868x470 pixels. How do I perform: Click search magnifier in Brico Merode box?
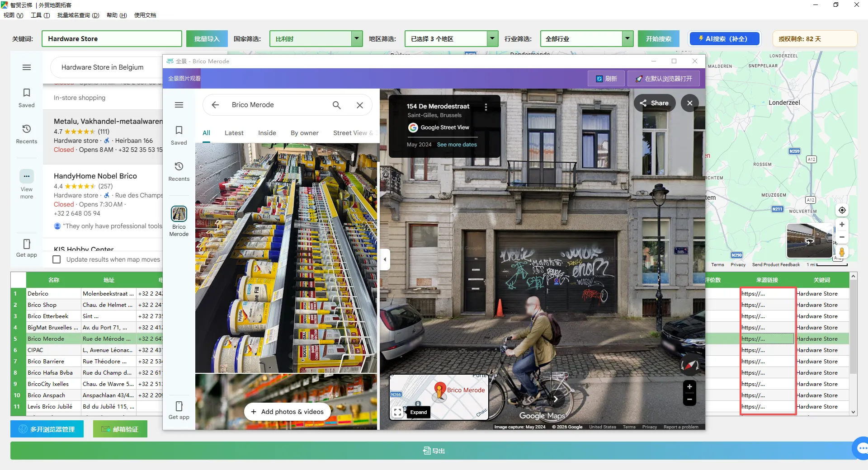(337, 105)
